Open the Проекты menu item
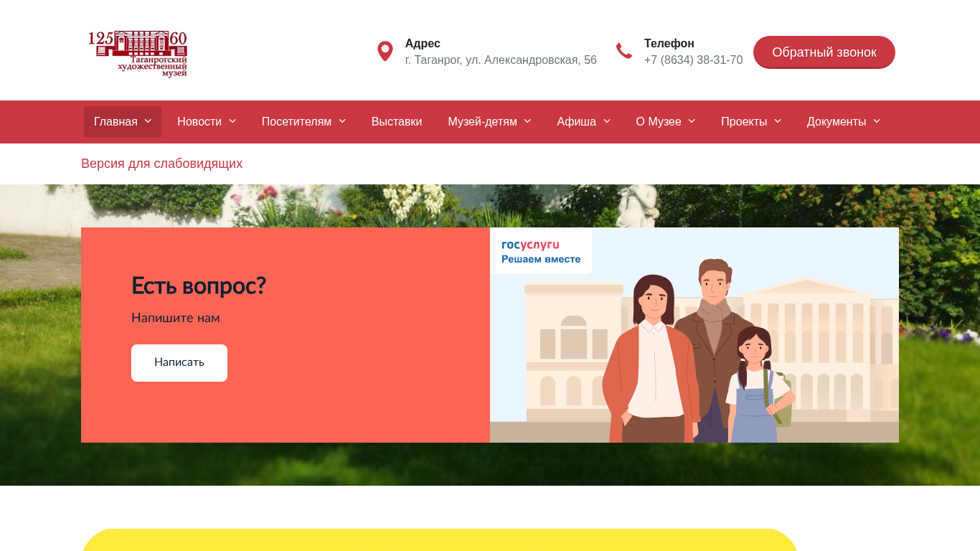 [x=744, y=122]
